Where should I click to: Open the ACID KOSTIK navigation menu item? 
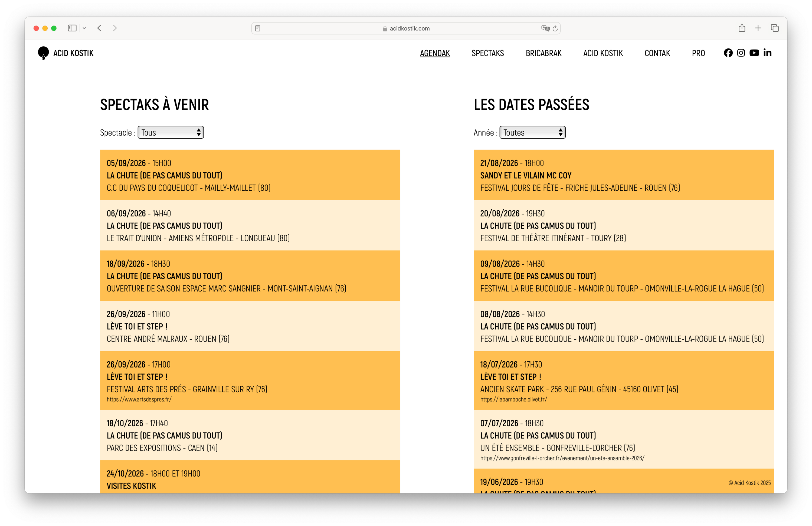(x=603, y=53)
